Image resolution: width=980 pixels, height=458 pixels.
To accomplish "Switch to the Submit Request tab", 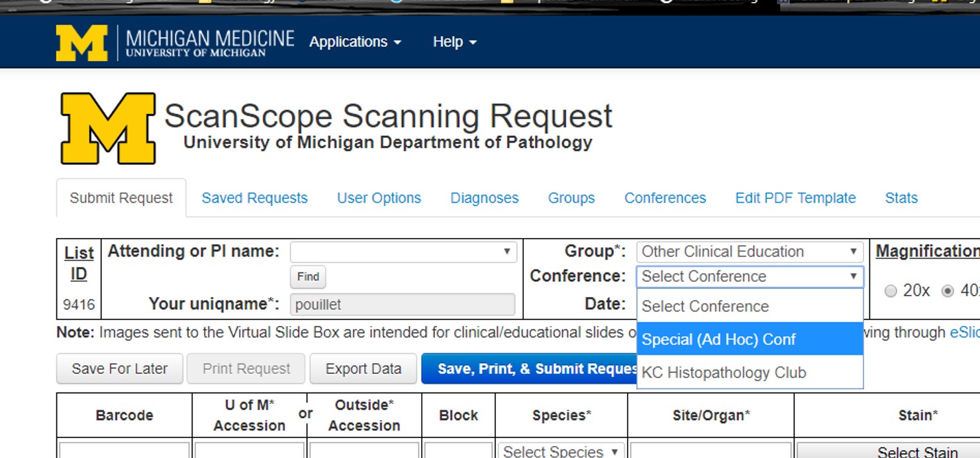I will click(x=121, y=198).
